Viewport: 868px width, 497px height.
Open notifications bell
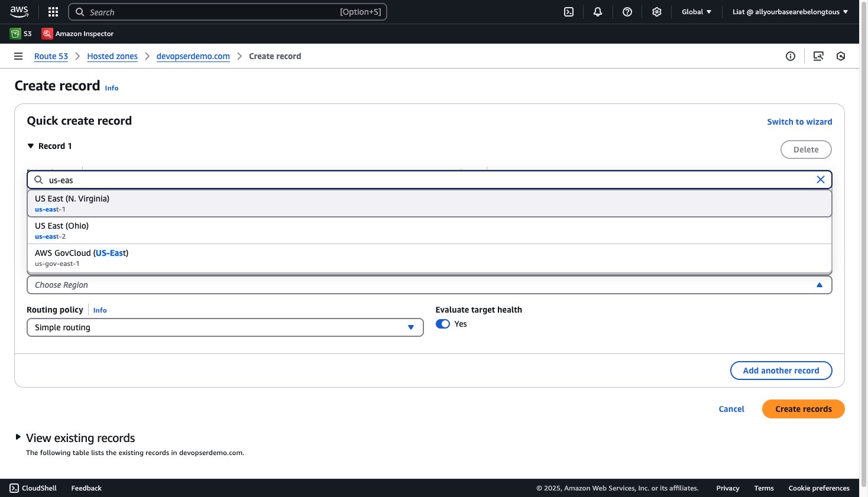[x=598, y=12]
